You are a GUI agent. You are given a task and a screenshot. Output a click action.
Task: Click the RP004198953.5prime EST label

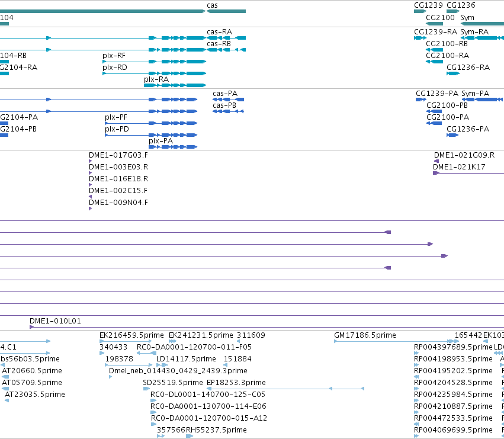(453, 359)
